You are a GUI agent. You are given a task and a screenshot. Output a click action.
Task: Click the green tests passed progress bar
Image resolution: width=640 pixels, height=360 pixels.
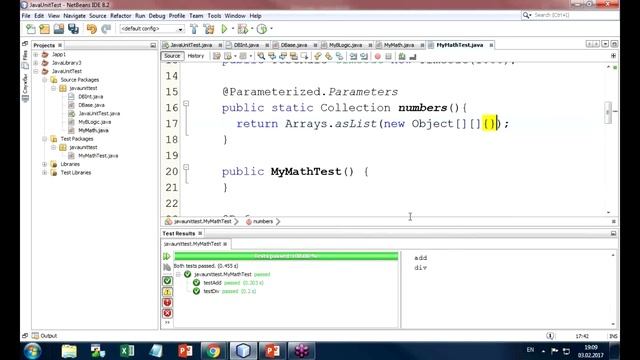click(x=286, y=256)
